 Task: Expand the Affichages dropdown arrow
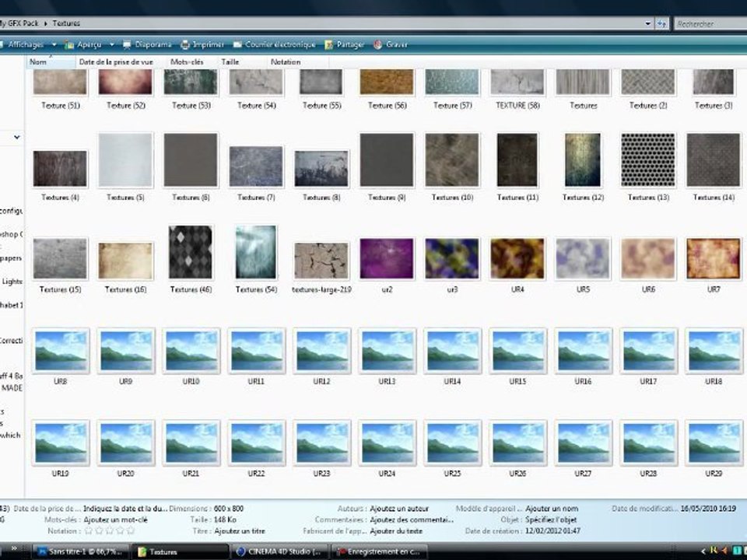tap(54, 44)
